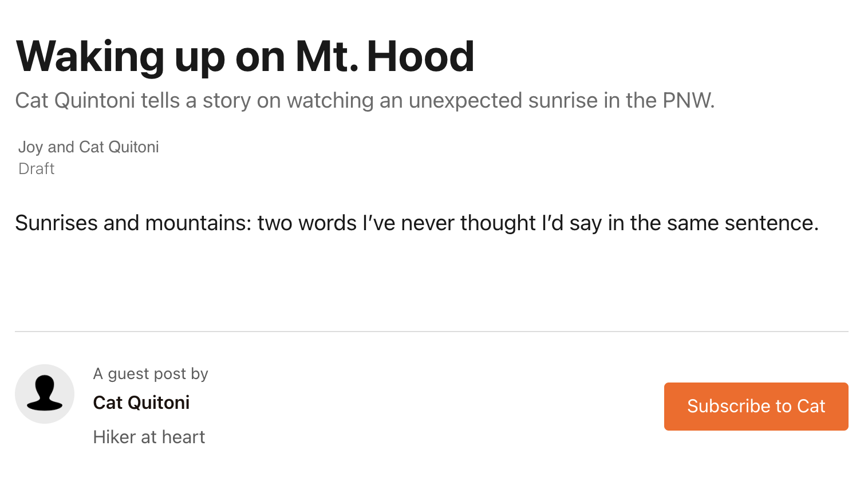Click the 'A guest post by' label

[x=151, y=374]
